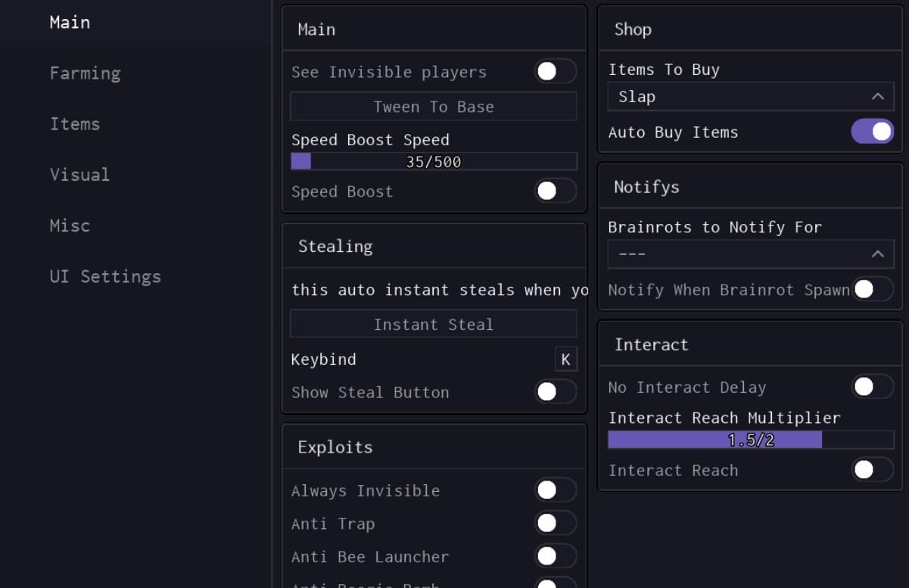Expand Brainrots to Notify For dropdown
909x588 pixels.
pos(749,254)
